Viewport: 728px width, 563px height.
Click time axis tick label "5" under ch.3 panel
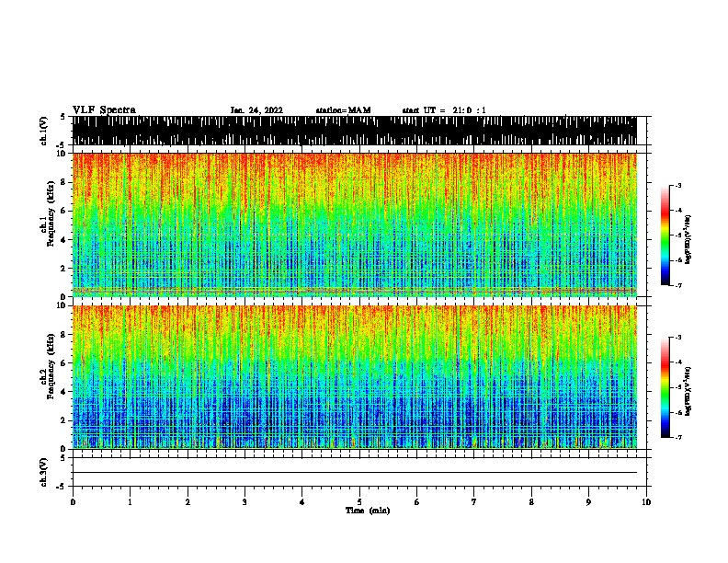click(359, 502)
